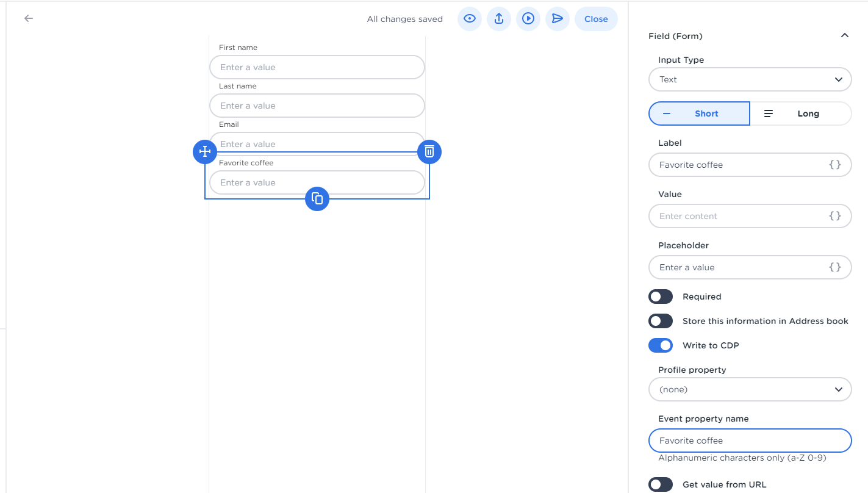Open the Input Type dropdown
This screenshot has height=493, width=868.
[750, 79]
